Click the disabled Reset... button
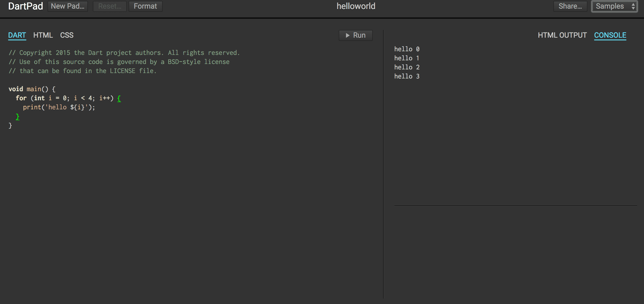Viewport: 644px width, 304px height. click(x=110, y=6)
